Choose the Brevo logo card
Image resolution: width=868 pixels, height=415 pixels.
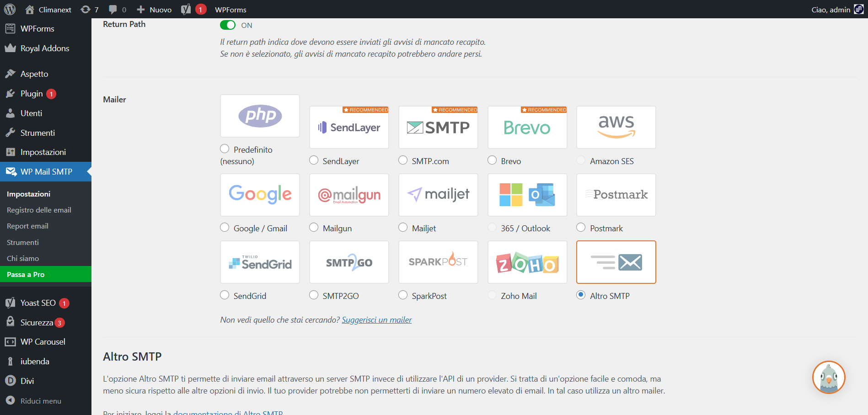tap(527, 127)
